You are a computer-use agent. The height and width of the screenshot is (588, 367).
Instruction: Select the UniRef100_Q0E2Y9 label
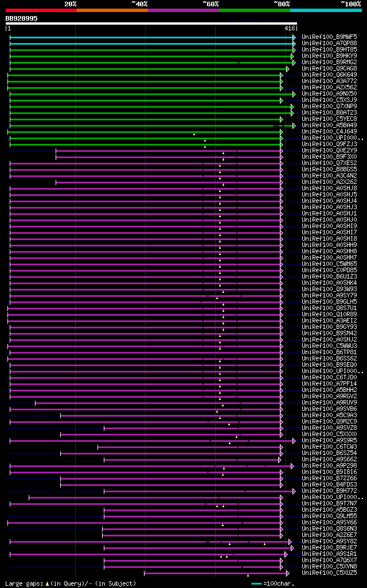tap(330, 150)
